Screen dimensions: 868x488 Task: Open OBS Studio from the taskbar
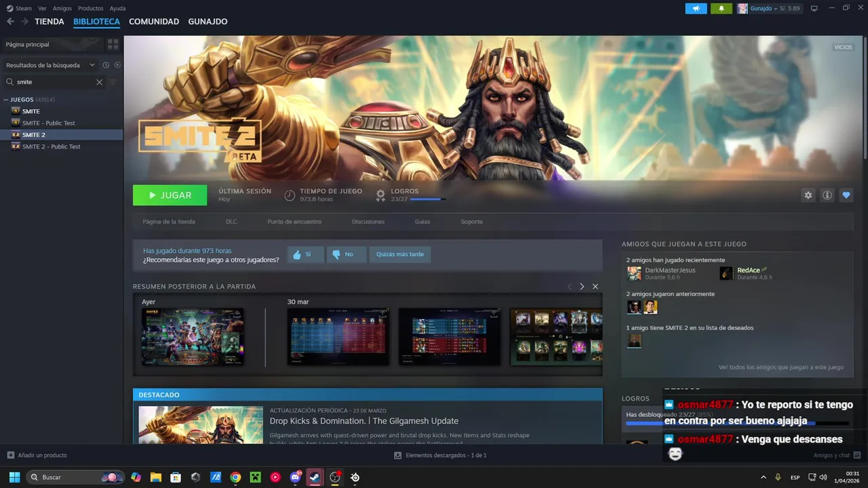pos(335,477)
